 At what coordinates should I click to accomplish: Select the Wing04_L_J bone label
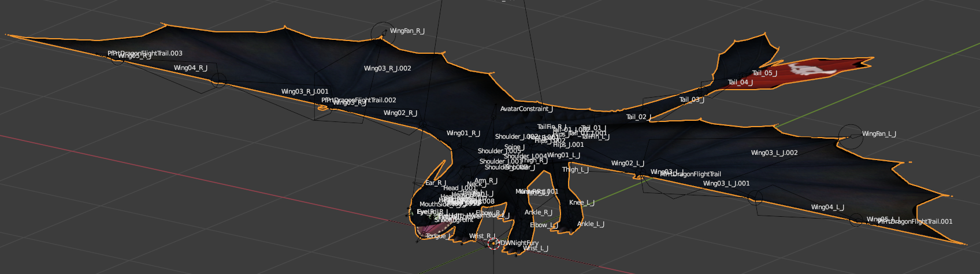(x=827, y=208)
